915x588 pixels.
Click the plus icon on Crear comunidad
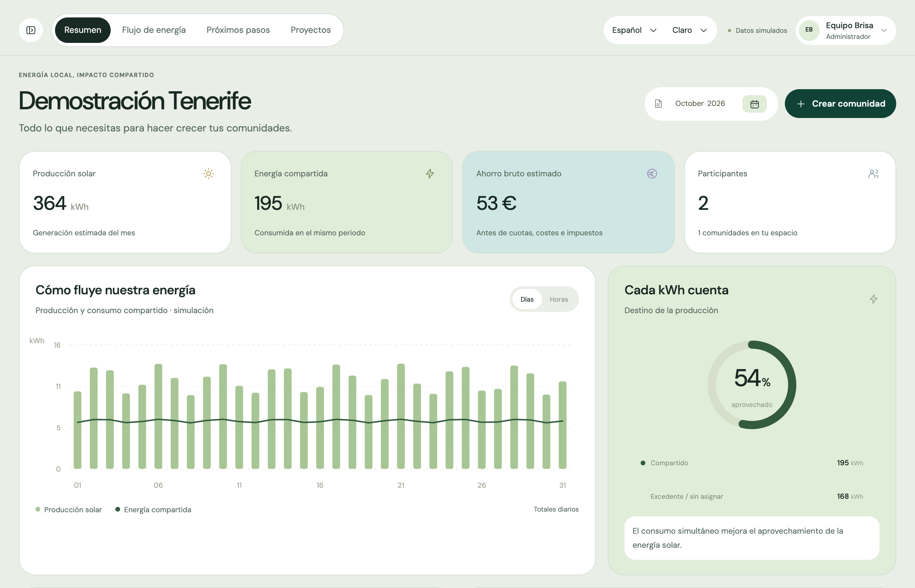[801, 104]
